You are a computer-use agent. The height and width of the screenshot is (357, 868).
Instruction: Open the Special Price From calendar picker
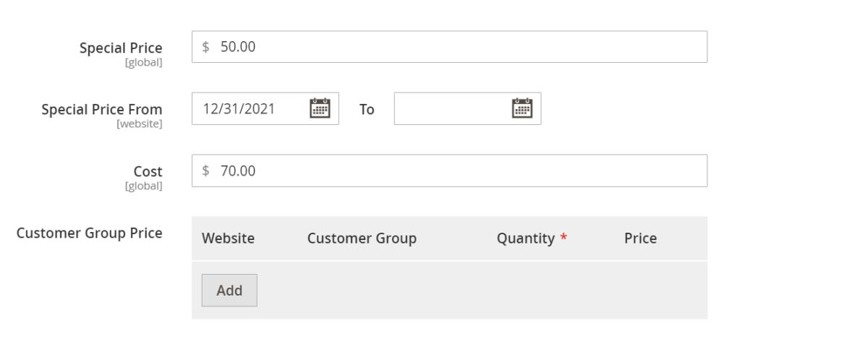pos(320,108)
